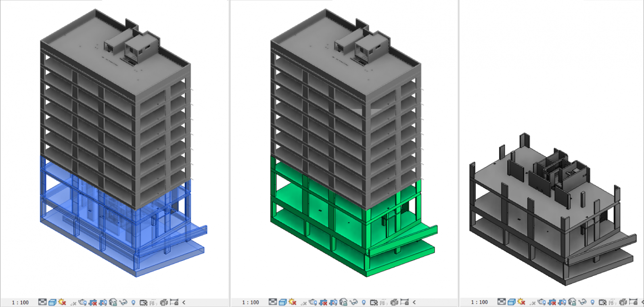Open Temporary Hide/Isolate in right view
This screenshot has height=307, width=644.
[x=582, y=302]
